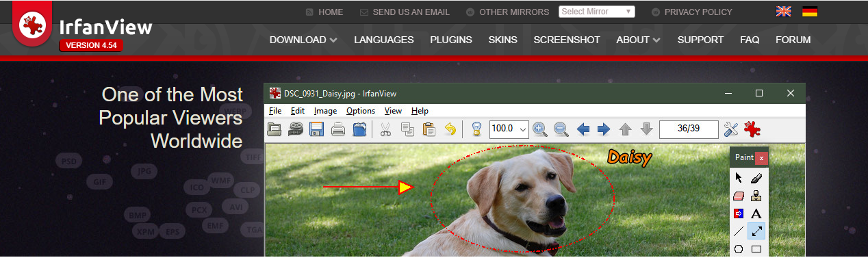Click the yellow Undo arrow icon
This screenshot has width=868, height=260.
click(450, 129)
